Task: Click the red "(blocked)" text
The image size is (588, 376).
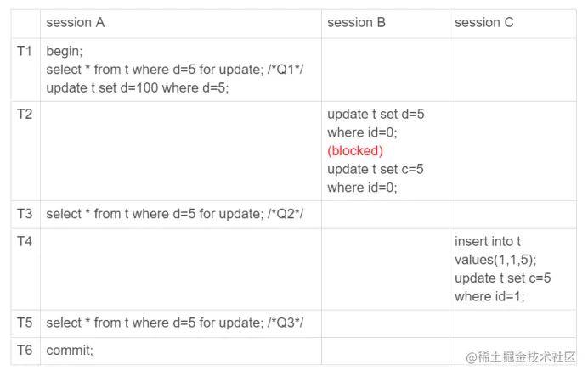Action: (355, 150)
